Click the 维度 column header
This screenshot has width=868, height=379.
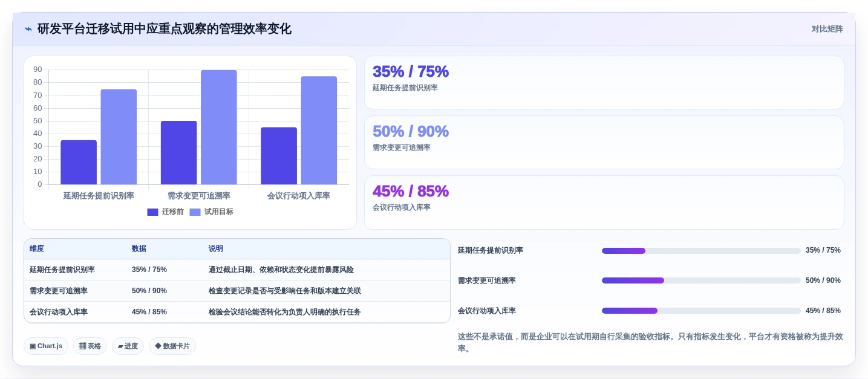[x=37, y=248]
